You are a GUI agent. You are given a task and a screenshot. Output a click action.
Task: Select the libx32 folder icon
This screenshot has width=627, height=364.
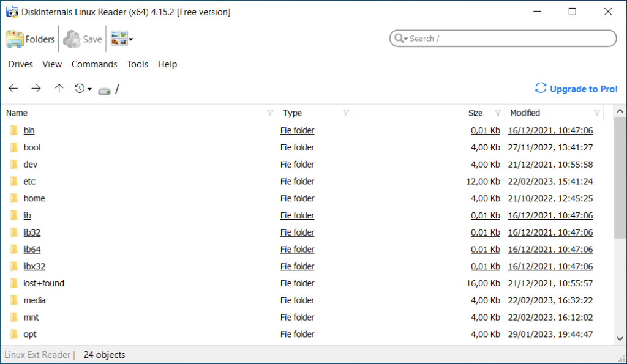pos(14,266)
